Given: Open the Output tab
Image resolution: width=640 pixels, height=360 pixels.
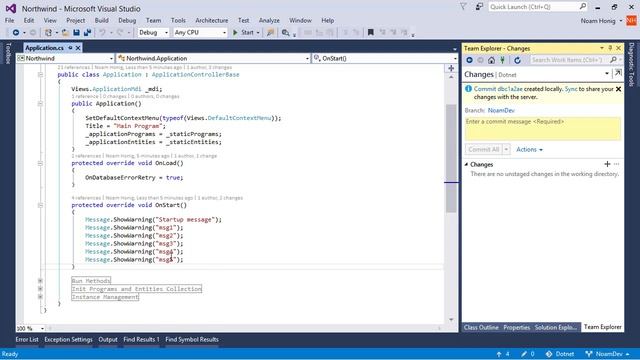Looking at the screenshot, I should pos(108,339).
